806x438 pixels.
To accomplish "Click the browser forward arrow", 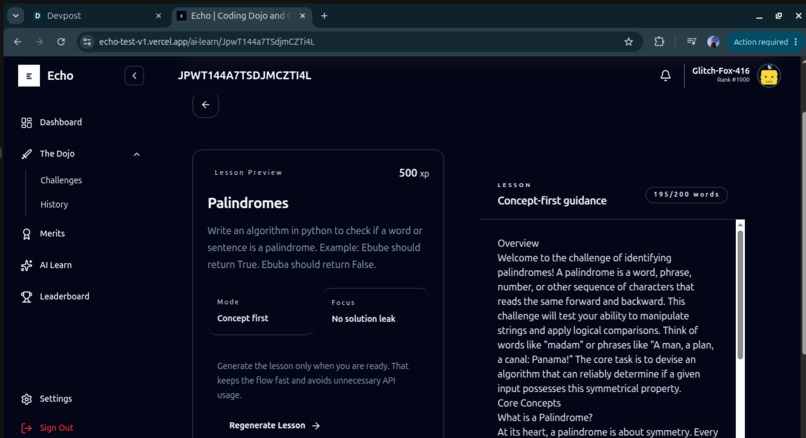I will coord(39,42).
